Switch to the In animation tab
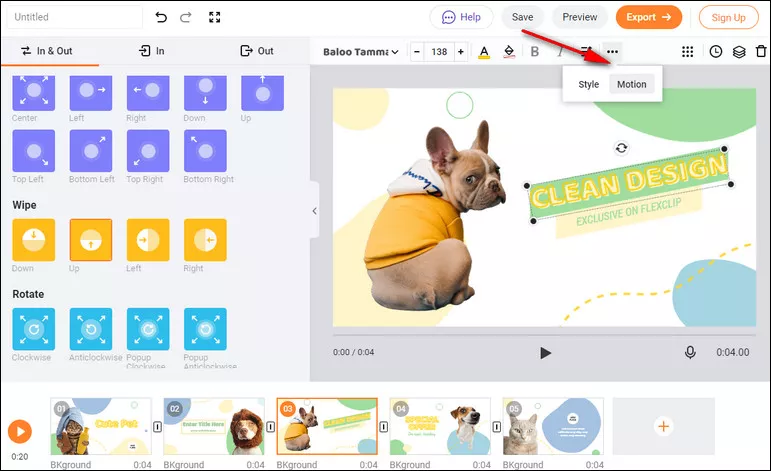The image size is (771, 471). click(x=152, y=51)
